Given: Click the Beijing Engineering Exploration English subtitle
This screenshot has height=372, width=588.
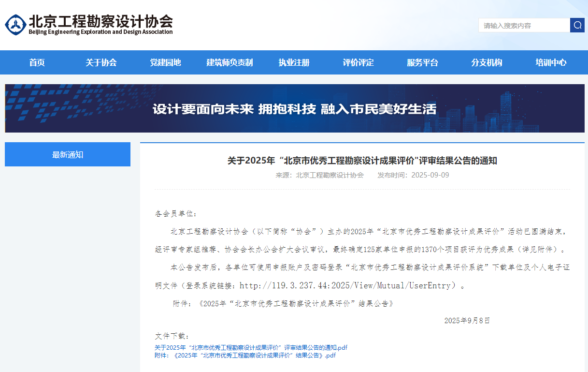Looking at the screenshot, I should click(100, 32).
